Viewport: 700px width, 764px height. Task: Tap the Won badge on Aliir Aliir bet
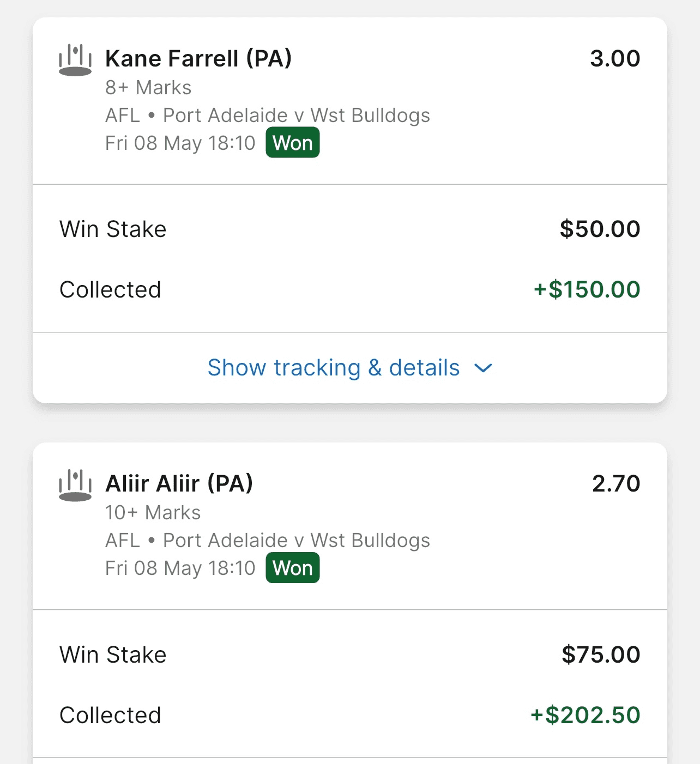click(x=293, y=568)
